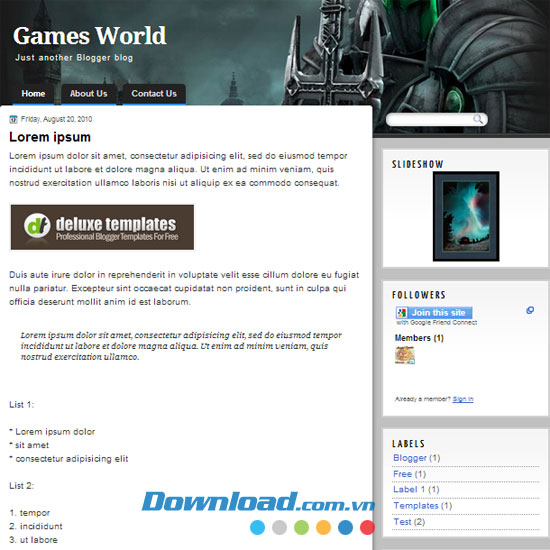
Task: Click the 'List 1:' text
Action: click(21, 404)
